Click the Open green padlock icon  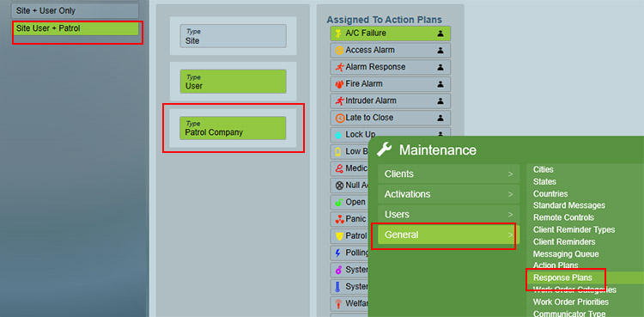point(339,202)
